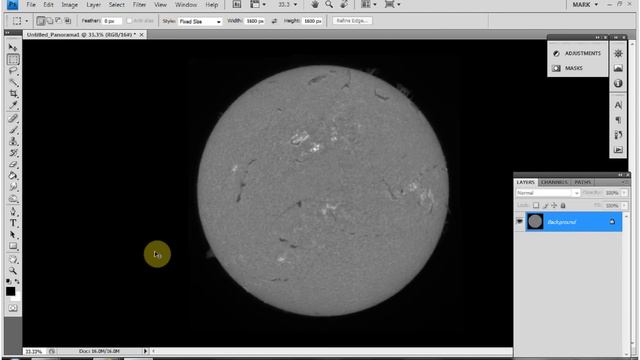
Task: Select the Brush tool
Action: point(13,130)
